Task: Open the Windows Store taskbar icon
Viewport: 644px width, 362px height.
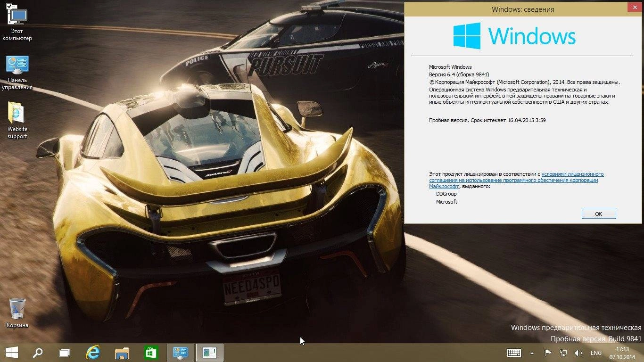Action: (150, 353)
